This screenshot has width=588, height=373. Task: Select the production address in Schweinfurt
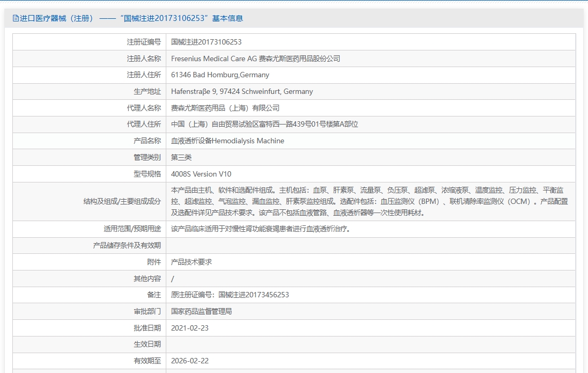point(242,92)
